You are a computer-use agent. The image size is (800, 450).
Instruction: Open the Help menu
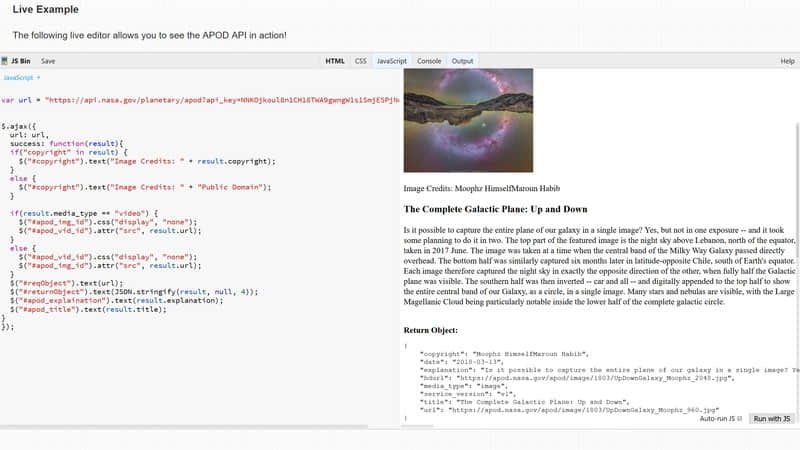pos(787,61)
